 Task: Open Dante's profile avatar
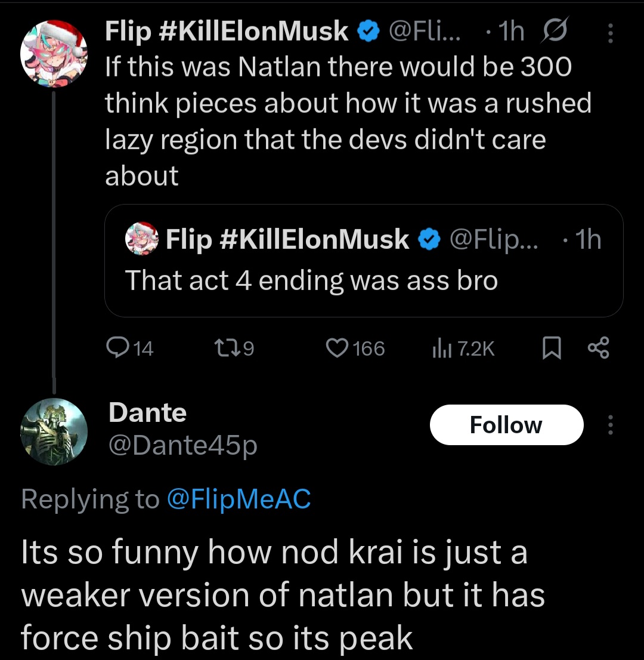54,431
